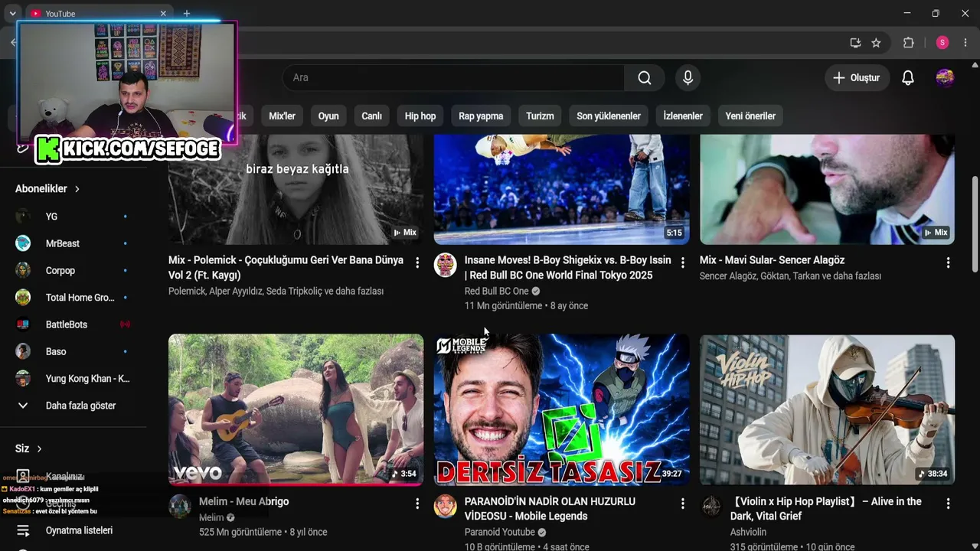Viewport: 980px width, 551px height.
Task: Open the Mix - Mavi Sular title link
Action: 772,260
